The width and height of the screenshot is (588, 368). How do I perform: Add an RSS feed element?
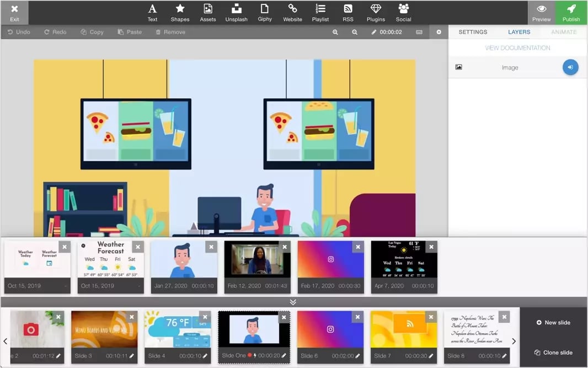pos(348,12)
